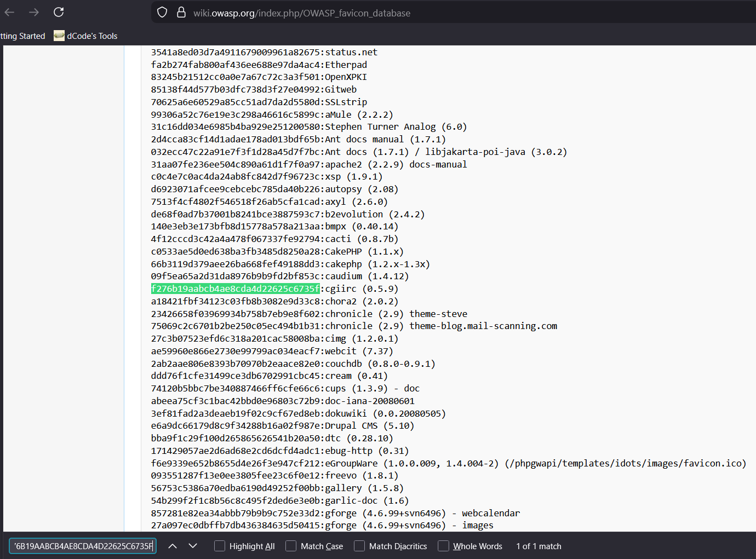The image size is (756, 559).
Task: Click the 'autopsy (2.08)' entry
Action: (x=362, y=189)
